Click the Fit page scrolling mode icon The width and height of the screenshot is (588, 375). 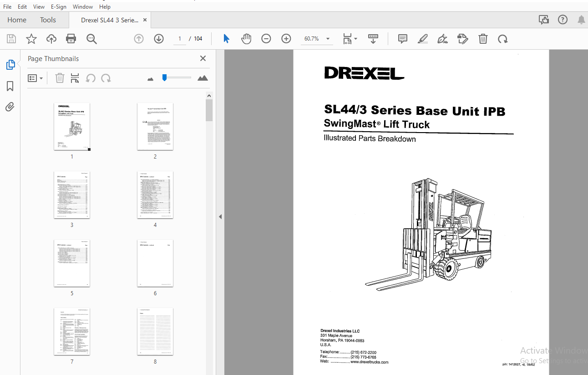[x=347, y=39]
